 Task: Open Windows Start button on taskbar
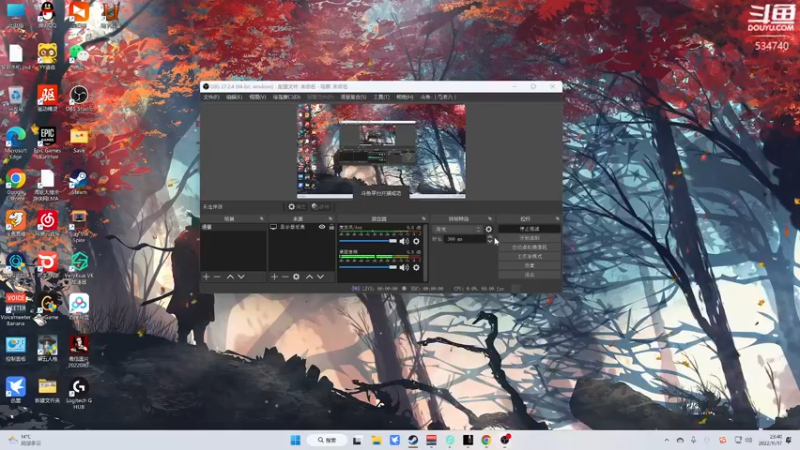tap(295, 440)
